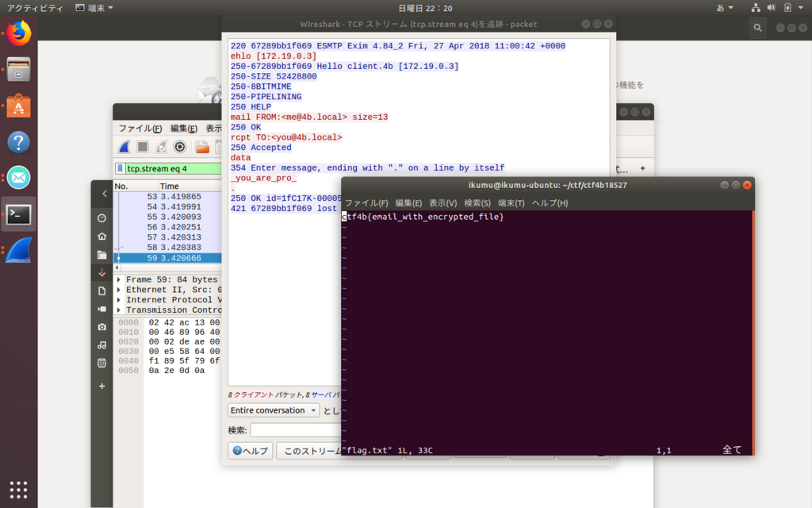Open the あ input method dropdown

click(x=725, y=8)
